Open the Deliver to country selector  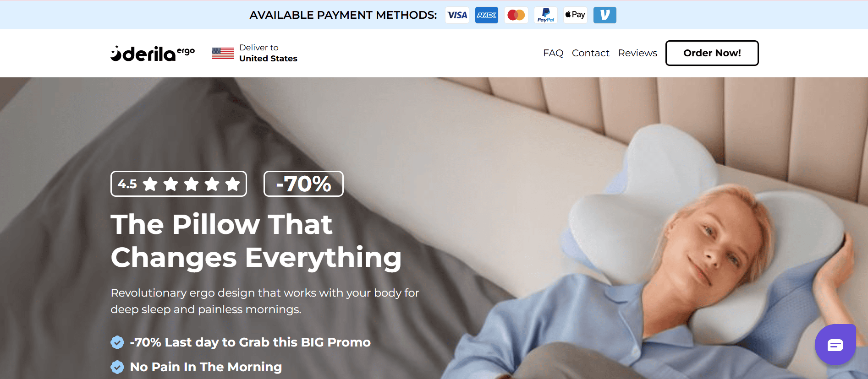tap(259, 48)
